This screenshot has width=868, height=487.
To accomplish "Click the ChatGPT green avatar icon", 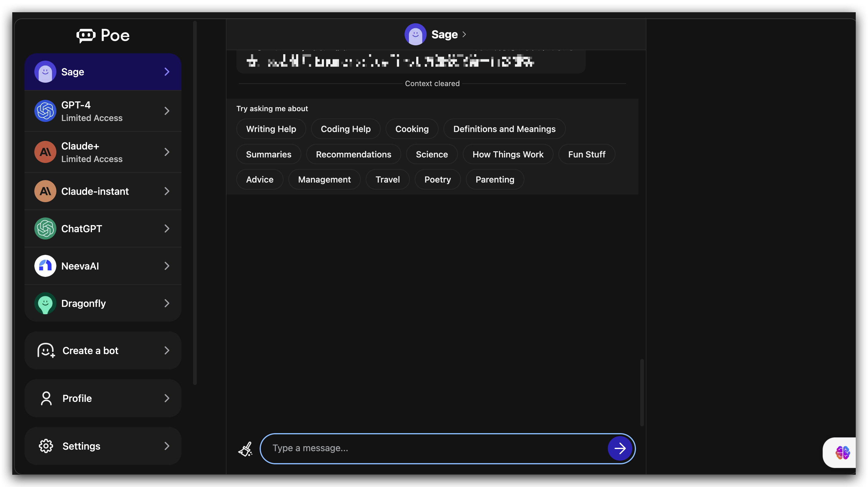I will tap(45, 229).
